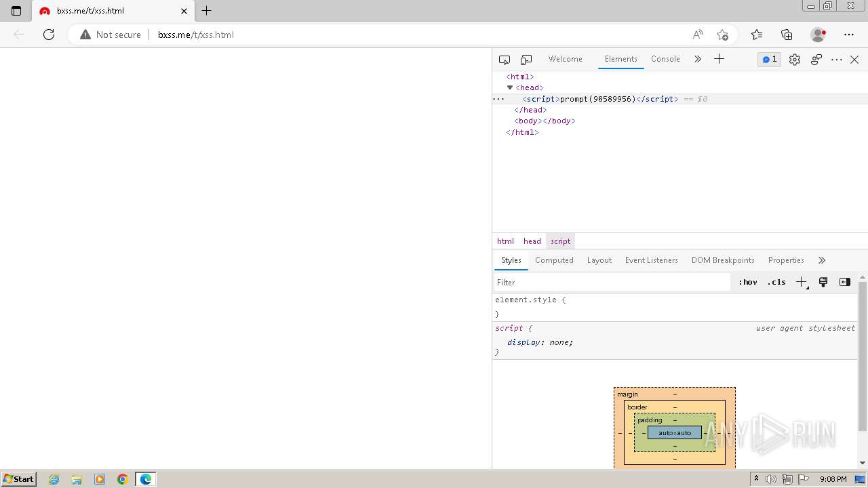Toggle the :hov element state panel

coord(748,282)
